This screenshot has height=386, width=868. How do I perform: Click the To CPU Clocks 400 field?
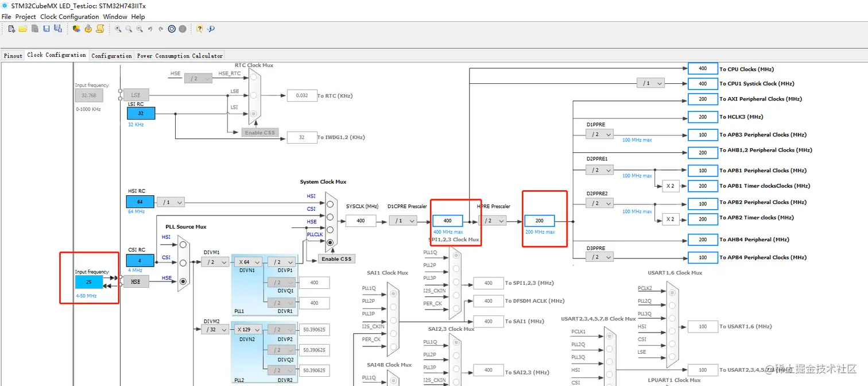click(703, 68)
